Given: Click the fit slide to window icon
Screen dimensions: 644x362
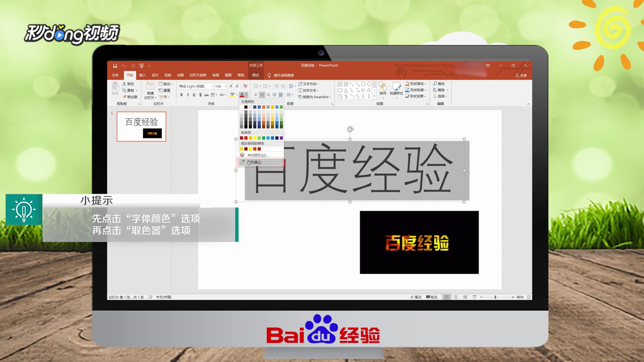Looking at the screenshot, I should (x=529, y=297).
